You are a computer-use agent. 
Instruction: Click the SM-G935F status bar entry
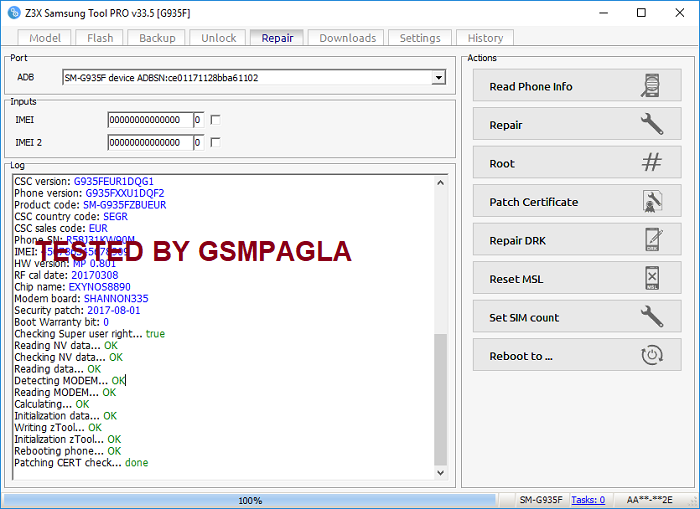[541, 500]
